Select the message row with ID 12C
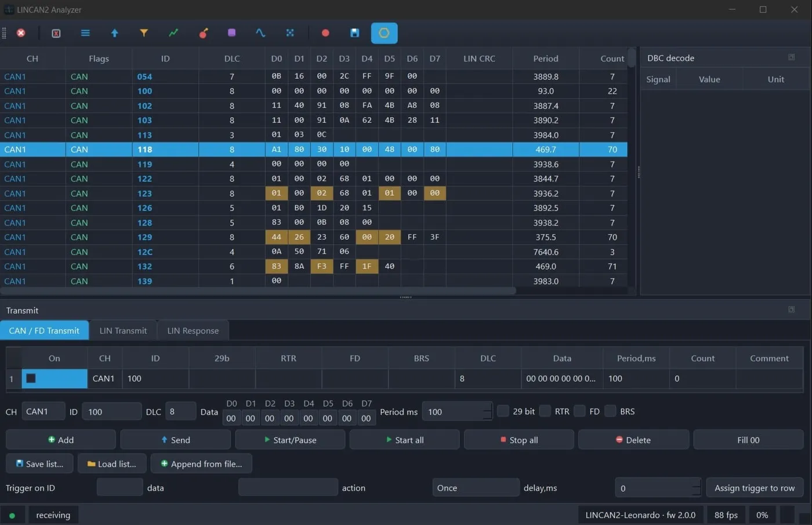Screen dimensions: 812x525 [x=313, y=252]
